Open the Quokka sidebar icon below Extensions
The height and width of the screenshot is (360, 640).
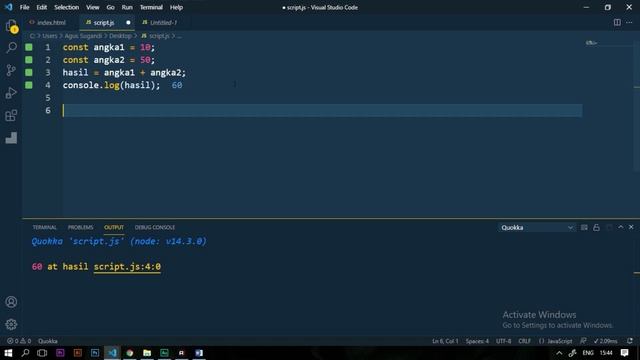point(11,138)
